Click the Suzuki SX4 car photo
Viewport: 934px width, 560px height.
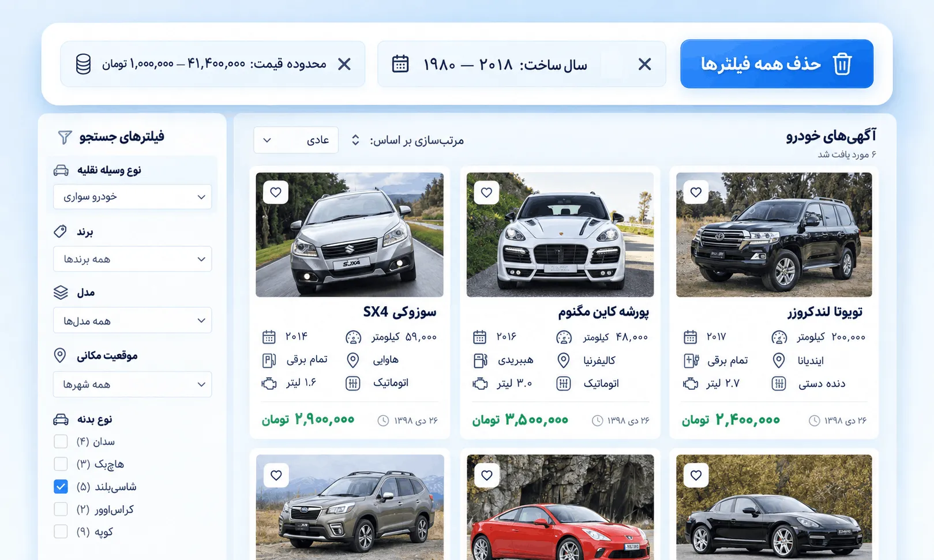pos(350,235)
